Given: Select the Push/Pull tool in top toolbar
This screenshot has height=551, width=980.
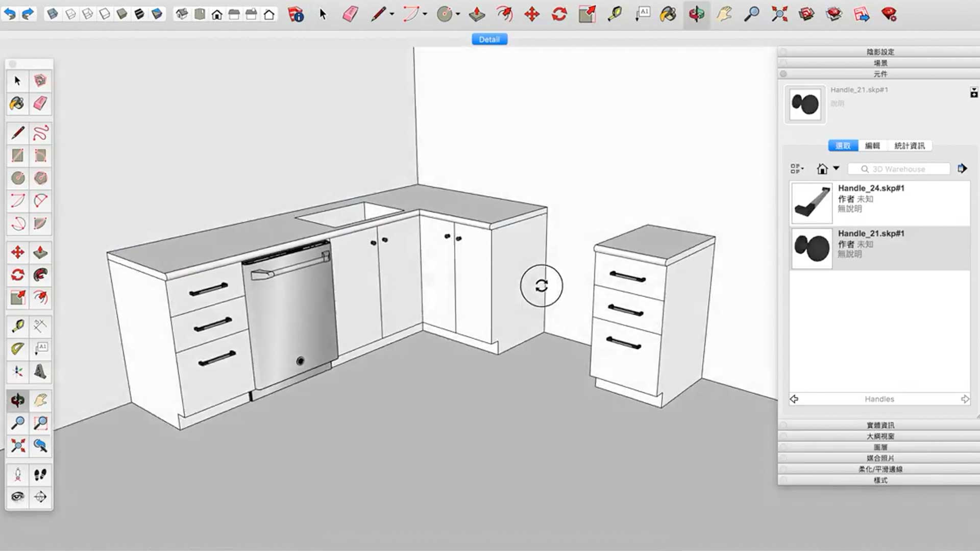Looking at the screenshot, I should (477, 14).
